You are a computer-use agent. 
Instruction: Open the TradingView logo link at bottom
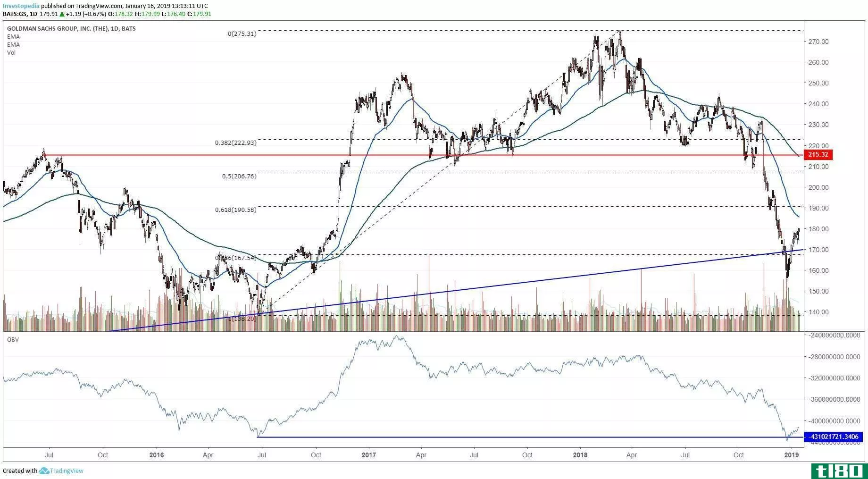coord(61,471)
